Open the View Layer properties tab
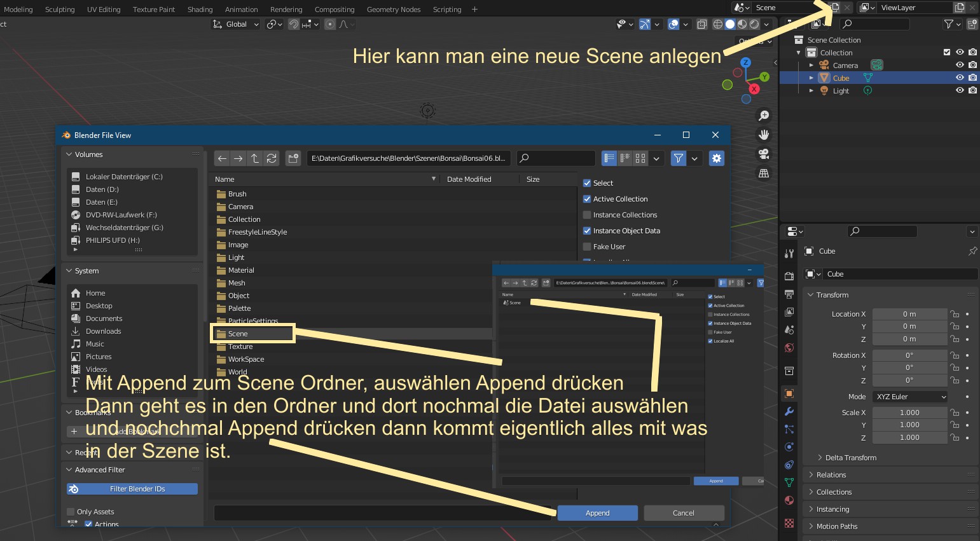The width and height of the screenshot is (980, 541). pyautogui.click(x=789, y=312)
